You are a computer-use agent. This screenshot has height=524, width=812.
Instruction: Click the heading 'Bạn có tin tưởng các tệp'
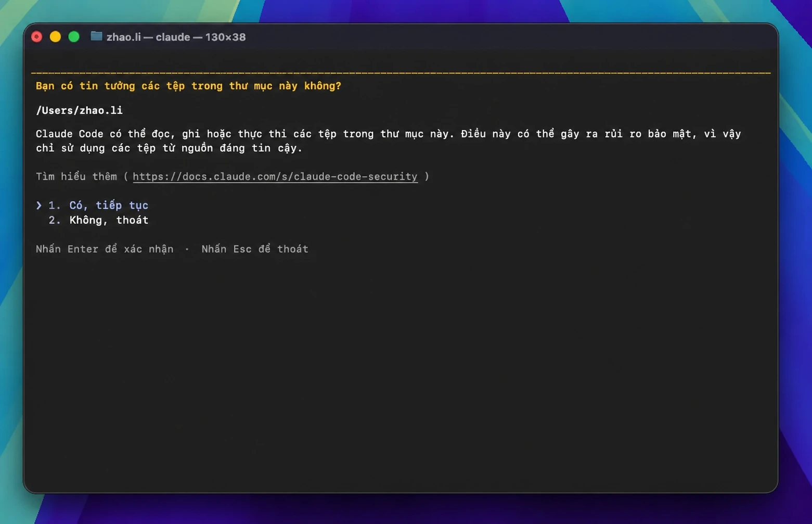point(188,86)
